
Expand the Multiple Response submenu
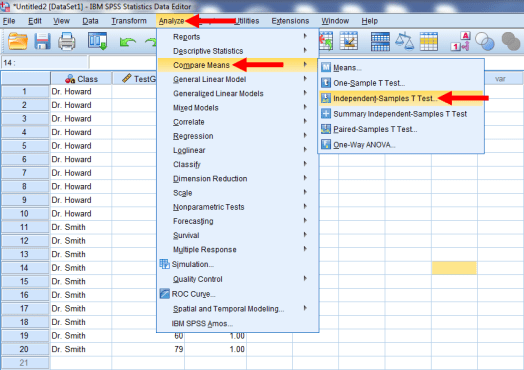(237, 249)
